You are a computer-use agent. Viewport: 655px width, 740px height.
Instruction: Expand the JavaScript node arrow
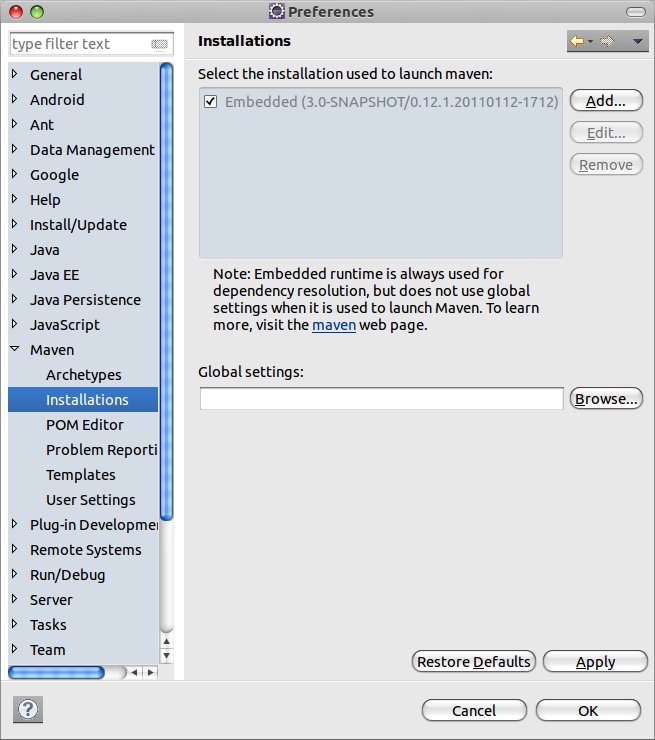tap(15, 324)
